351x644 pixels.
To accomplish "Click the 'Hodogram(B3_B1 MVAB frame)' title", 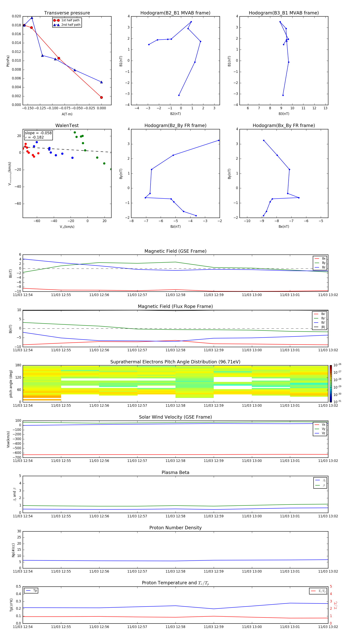I will pos(284,13).
